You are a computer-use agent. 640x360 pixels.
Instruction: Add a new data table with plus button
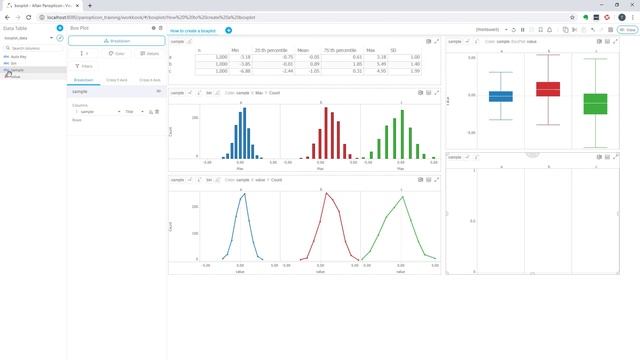(x=60, y=28)
